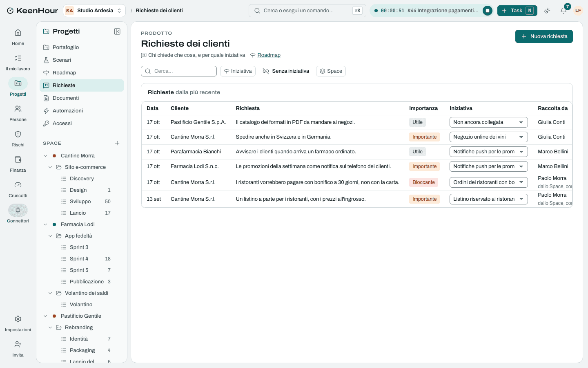This screenshot has width=588, height=368.
Task: Open Ordini dei ristoranti initiative dropdown
Action: [x=489, y=182]
